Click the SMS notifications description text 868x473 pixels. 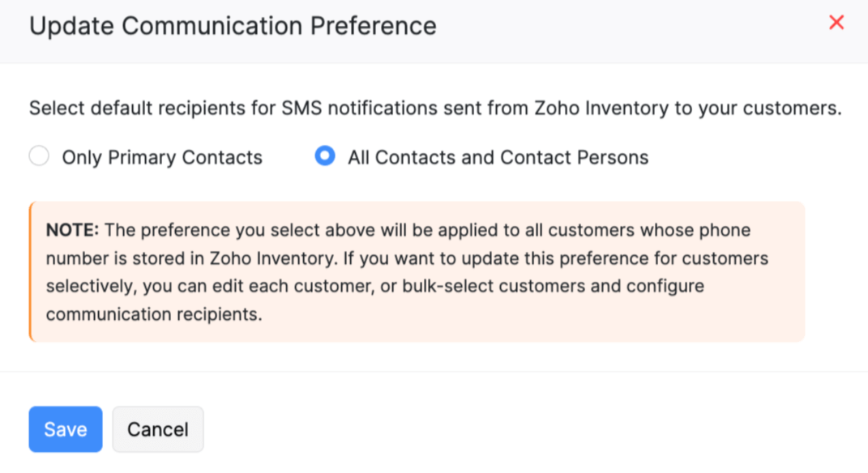[436, 108]
